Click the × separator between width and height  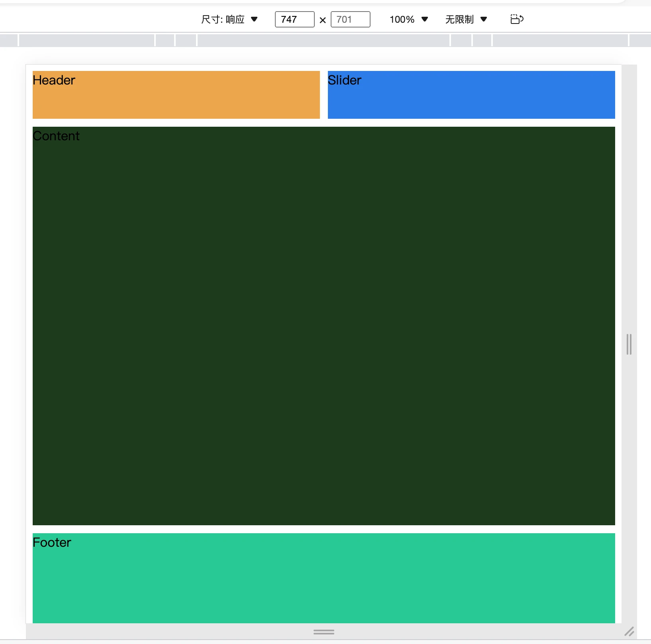click(323, 20)
